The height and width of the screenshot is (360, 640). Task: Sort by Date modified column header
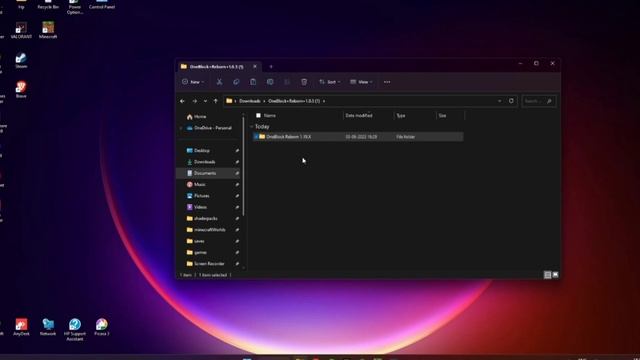359,116
